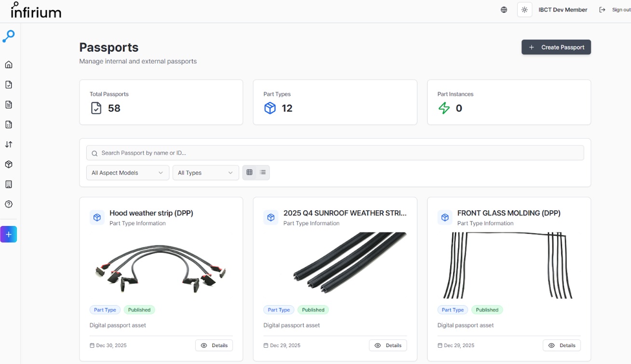Toggle the light/dark theme sun button

coord(524,10)
